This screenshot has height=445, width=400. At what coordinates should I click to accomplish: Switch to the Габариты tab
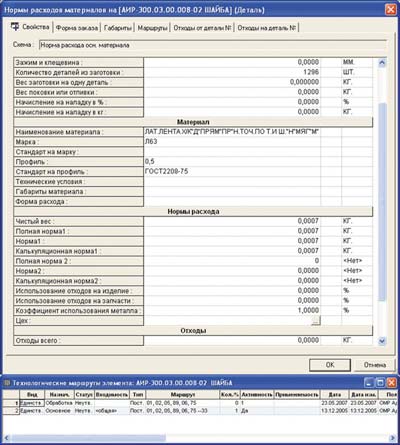[x=118, y=28]
